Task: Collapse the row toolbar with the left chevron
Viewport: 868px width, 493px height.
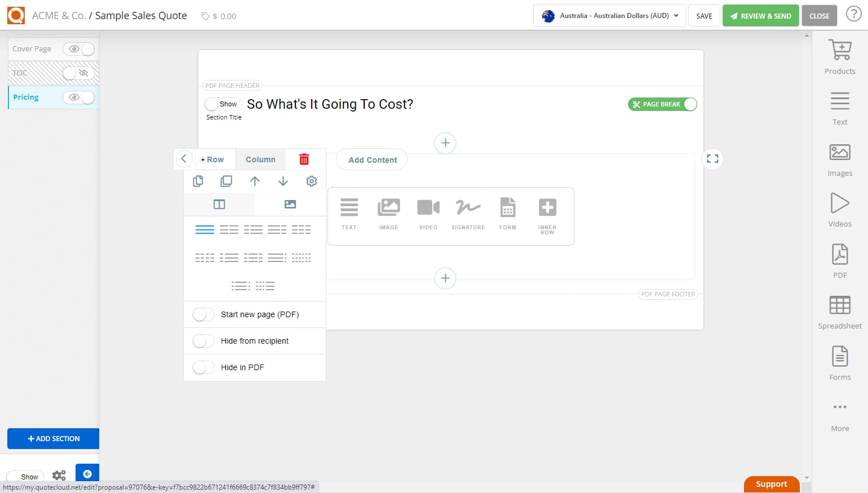Action: coord(184,159)
